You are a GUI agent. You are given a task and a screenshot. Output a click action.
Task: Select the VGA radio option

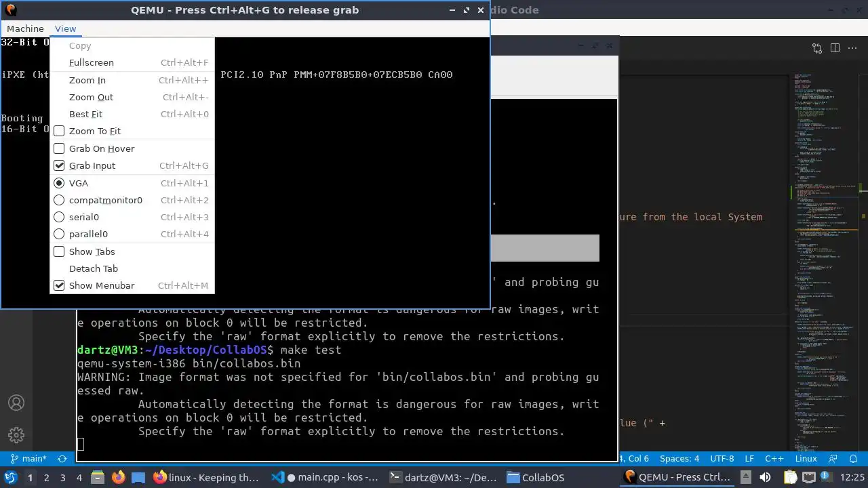pyautogui.click(x=59, y=183)
